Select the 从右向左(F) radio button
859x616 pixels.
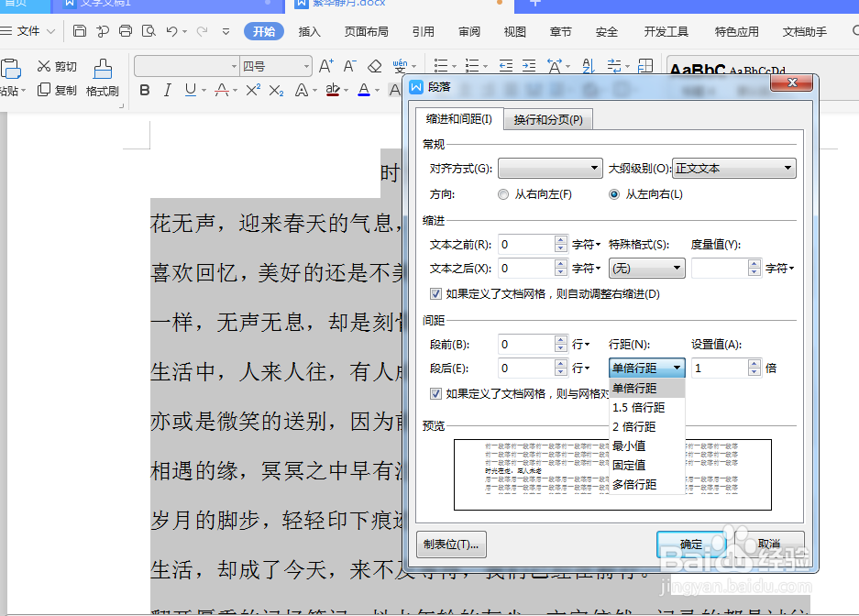[x=503, y=194]
